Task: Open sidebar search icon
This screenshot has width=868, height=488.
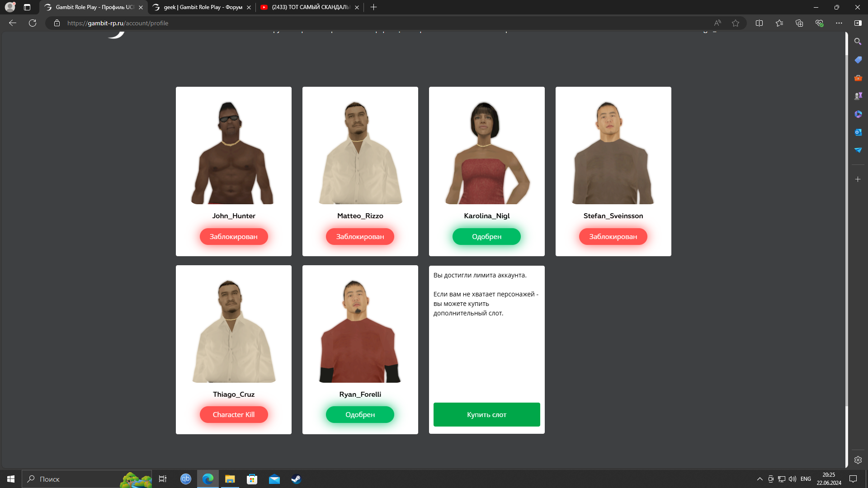Action: 858,42
